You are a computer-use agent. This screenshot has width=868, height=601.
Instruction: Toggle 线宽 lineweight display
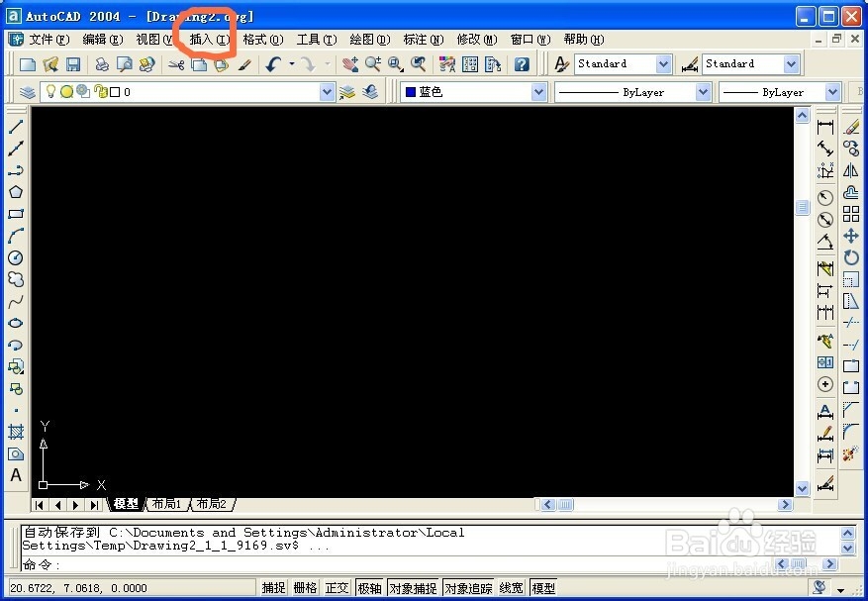click(511, 588)
